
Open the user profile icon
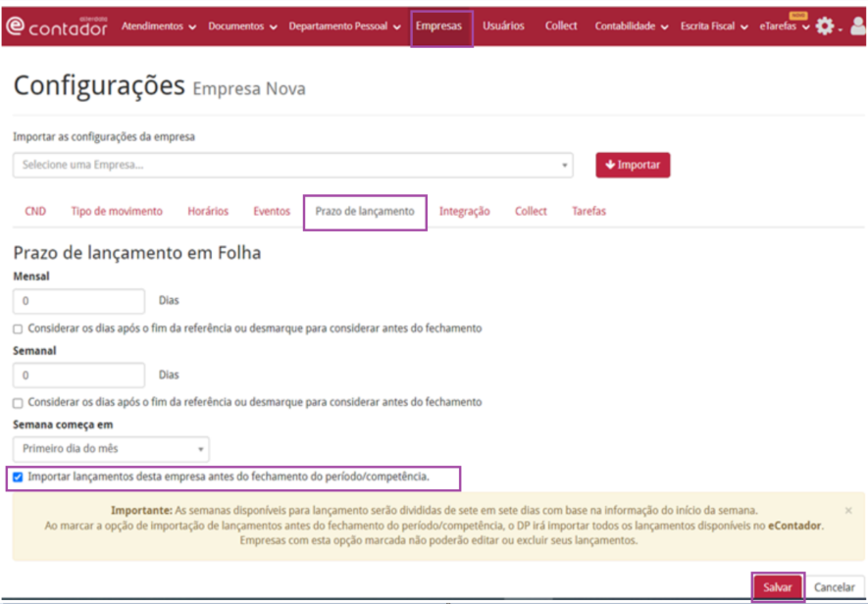point(858,26)
